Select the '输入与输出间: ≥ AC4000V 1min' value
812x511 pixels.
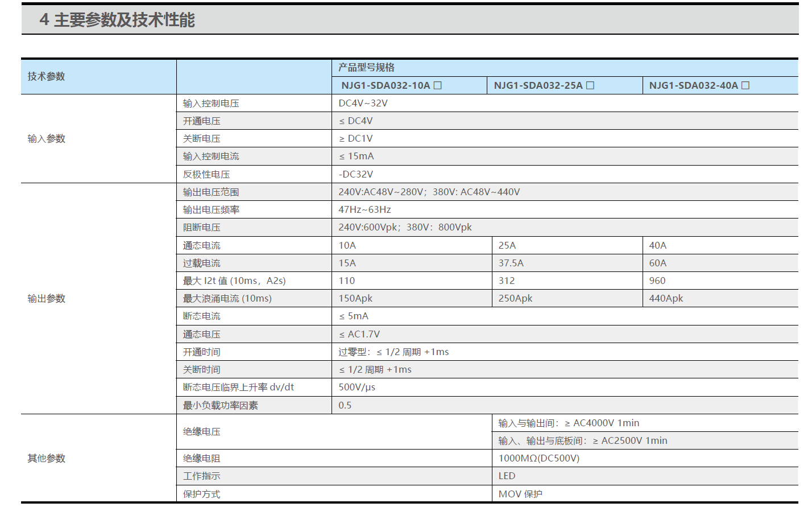pyautogui.click(x=569, y=423)
